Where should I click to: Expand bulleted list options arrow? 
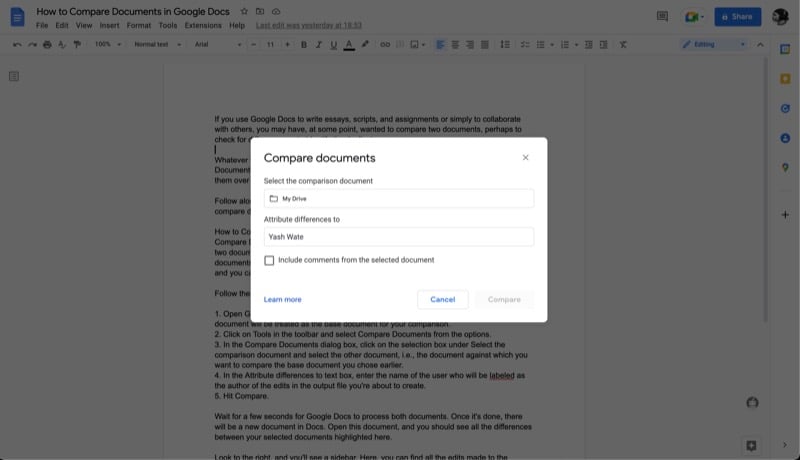552,45
